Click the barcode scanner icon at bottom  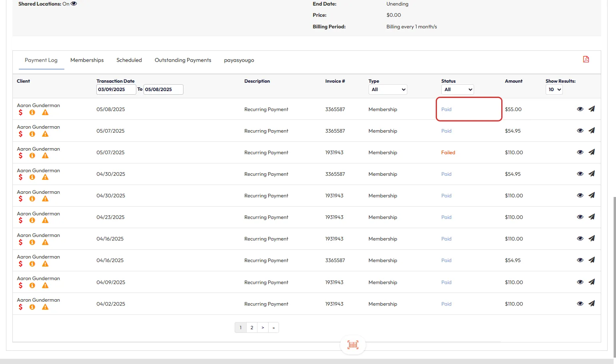click(x=353, y=345)
